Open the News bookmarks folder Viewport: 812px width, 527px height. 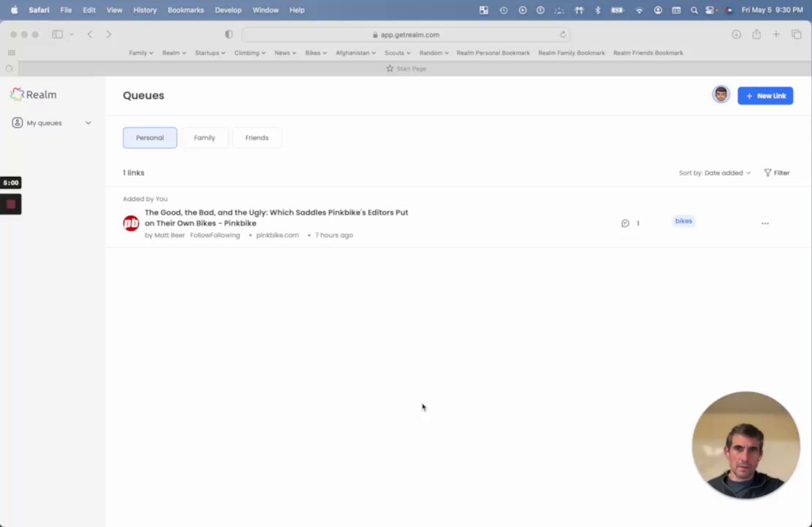click(x=285, y=53)
